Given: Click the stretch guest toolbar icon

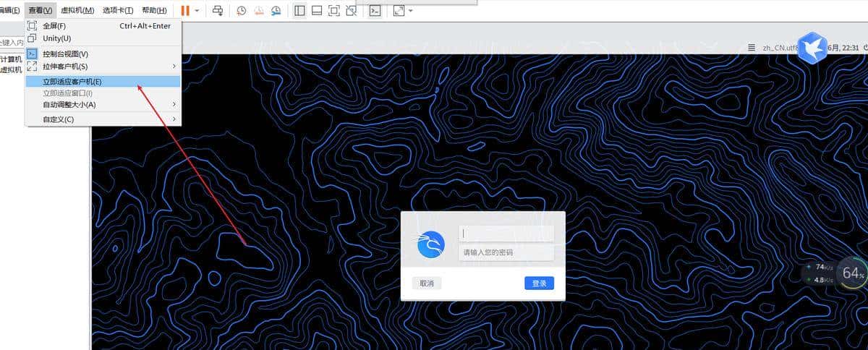Looking at the screenshot, I should point(399,11).
